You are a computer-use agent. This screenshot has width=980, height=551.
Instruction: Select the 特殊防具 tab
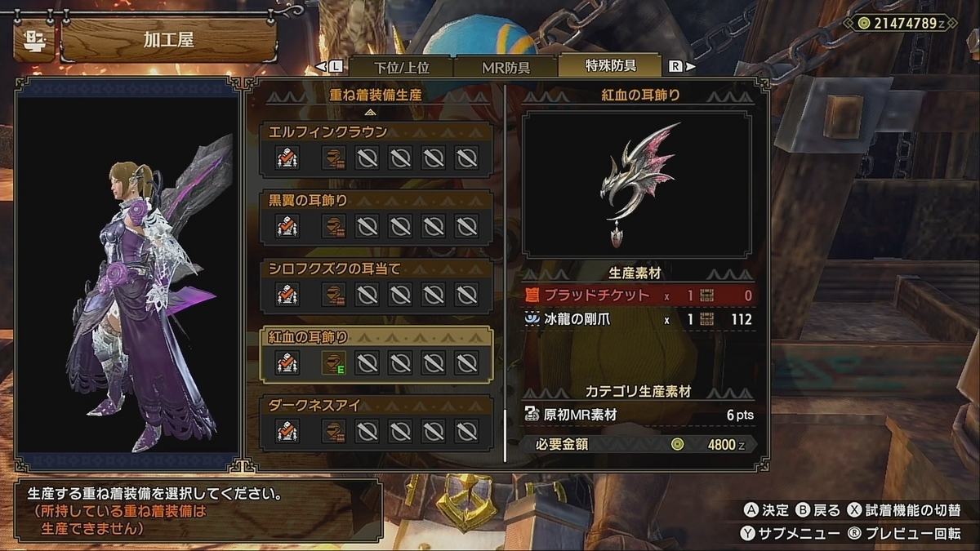tap(611, 65)
